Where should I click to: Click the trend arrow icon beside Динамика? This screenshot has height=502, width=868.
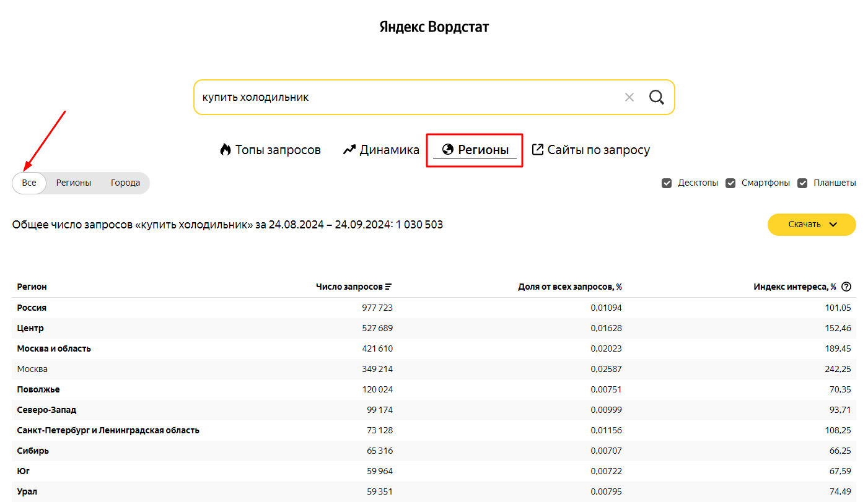349,150
